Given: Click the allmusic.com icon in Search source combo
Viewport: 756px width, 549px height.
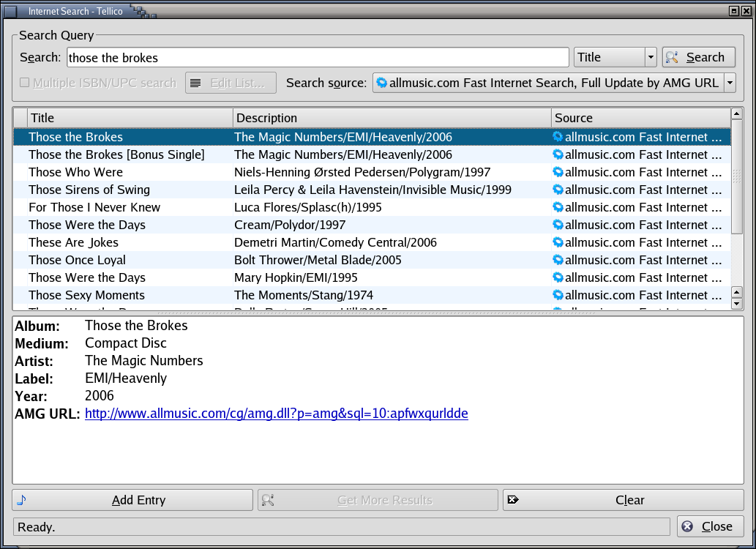Looking at the screenshot, I should tap(381, 83).
